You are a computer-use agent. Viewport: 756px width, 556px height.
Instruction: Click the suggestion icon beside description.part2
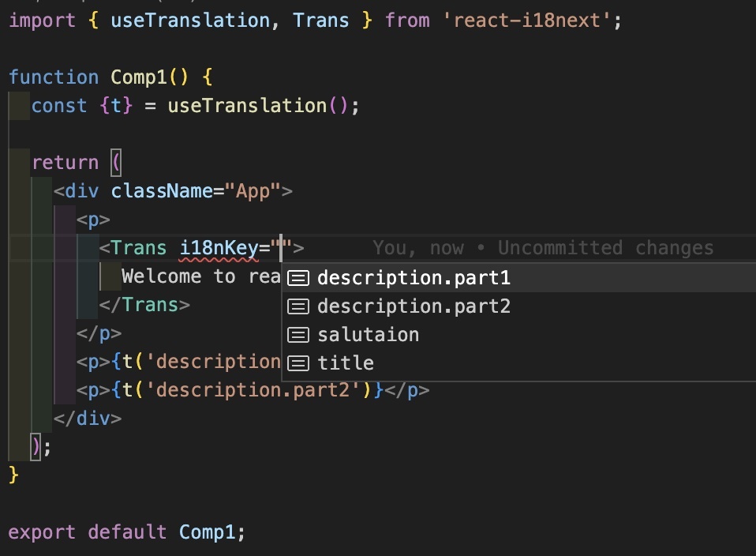[298, 306]
